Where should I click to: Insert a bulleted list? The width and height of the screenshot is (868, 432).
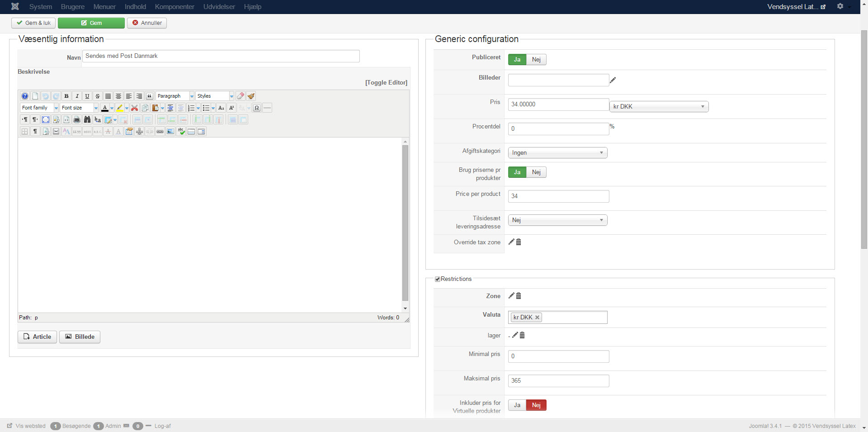(206, 108)
